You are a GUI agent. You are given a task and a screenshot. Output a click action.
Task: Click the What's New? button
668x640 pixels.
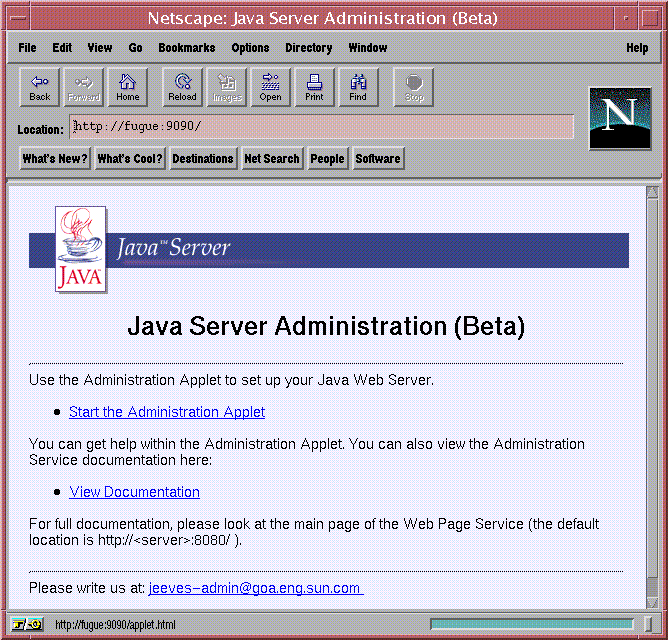click(x=55, y=159)
